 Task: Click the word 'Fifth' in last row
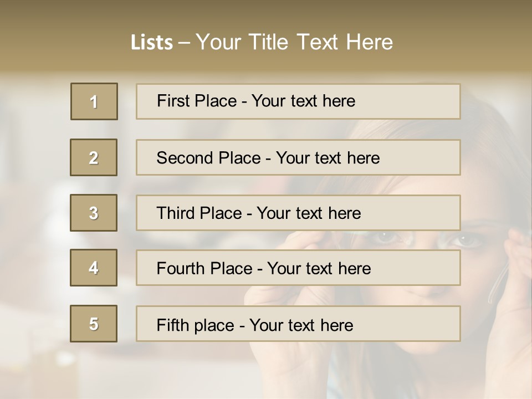point(173,325)
